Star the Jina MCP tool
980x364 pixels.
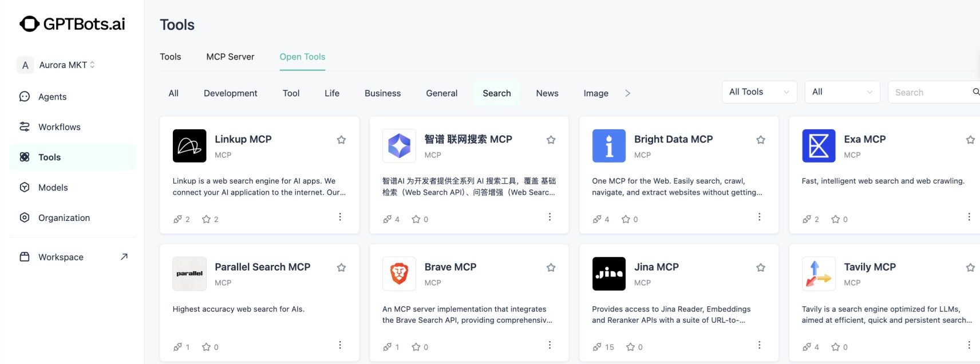click(761, 267)
